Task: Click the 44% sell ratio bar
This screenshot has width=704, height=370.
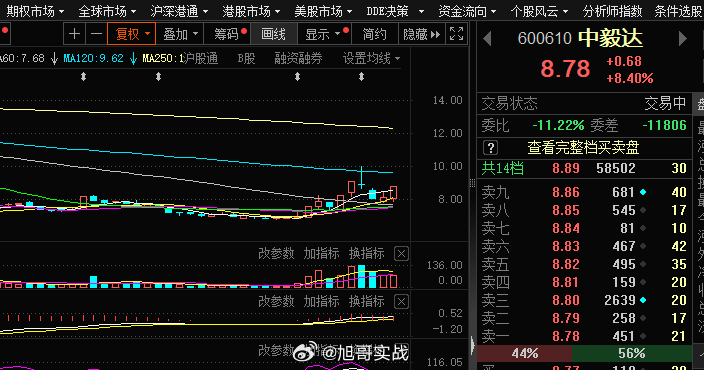Action: click(x=524, y=353)
